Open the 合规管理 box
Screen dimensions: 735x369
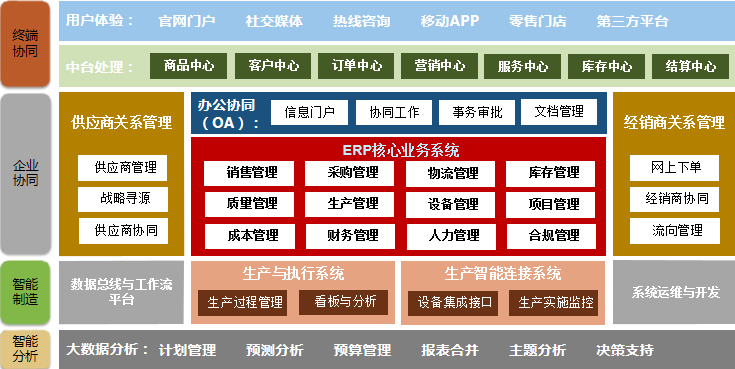point(551,236)
